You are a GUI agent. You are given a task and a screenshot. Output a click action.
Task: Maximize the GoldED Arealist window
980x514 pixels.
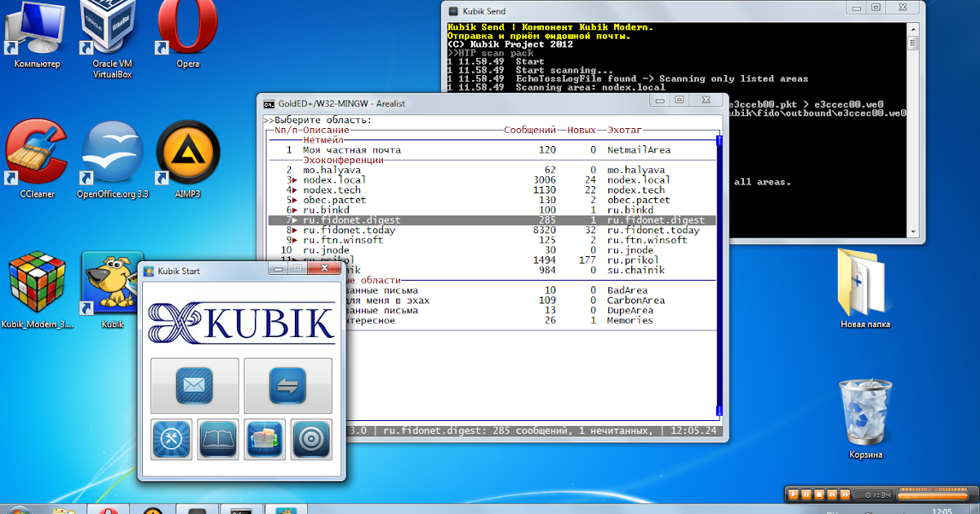click(x=679, y=100)
